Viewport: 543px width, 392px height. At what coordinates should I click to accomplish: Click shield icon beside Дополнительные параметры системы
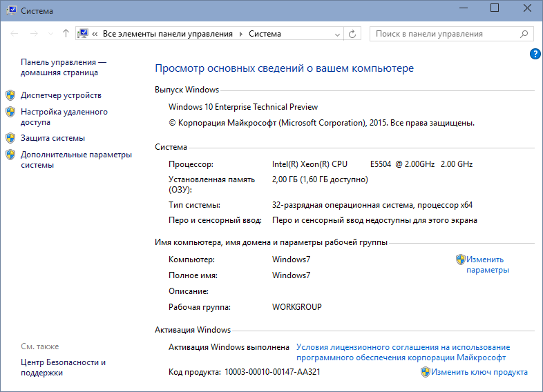click(10, 155)
